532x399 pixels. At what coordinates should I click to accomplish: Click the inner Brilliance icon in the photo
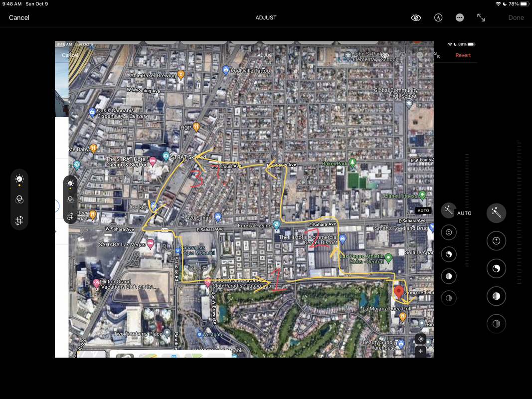449,254
